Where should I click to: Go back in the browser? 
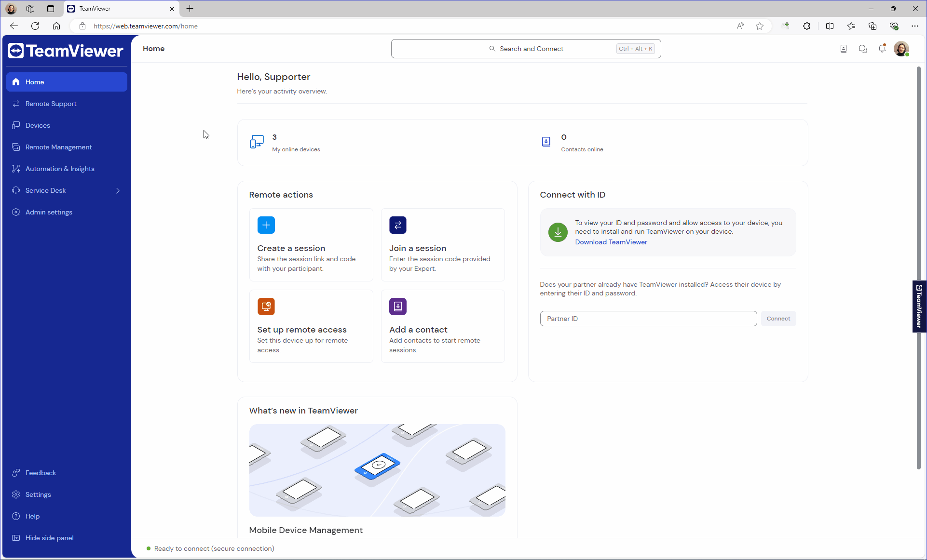click(14, 26)
